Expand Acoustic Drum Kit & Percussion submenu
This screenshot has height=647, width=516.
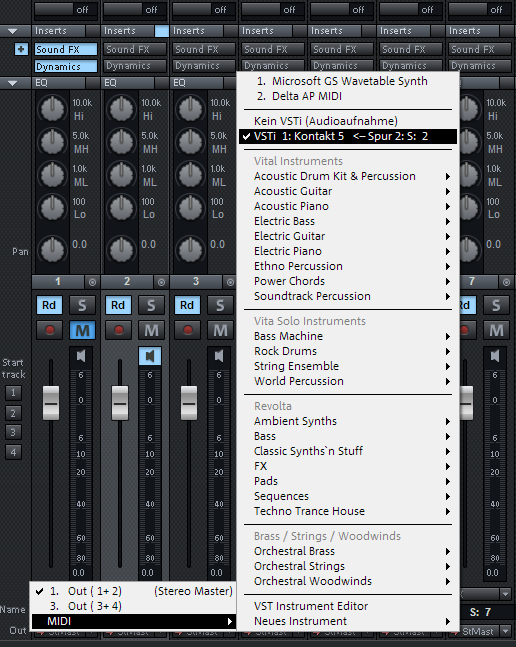[x=348, y=176]
